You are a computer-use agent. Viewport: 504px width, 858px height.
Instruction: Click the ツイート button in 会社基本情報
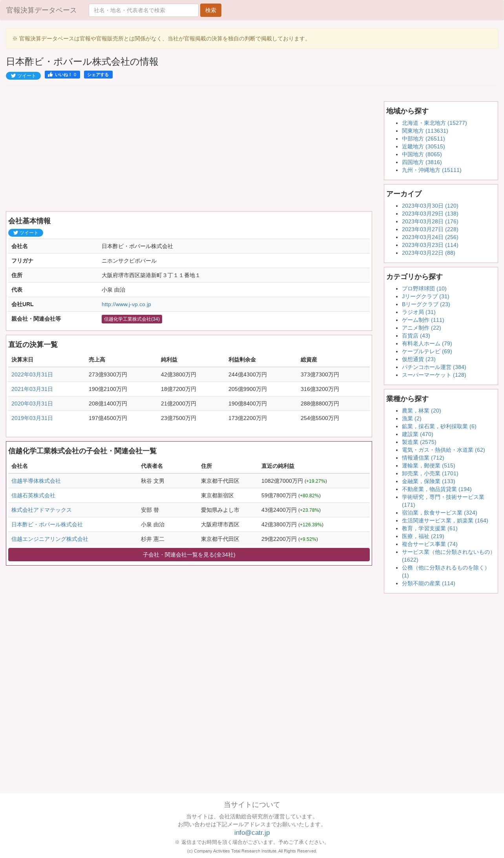tap(26, 233)
